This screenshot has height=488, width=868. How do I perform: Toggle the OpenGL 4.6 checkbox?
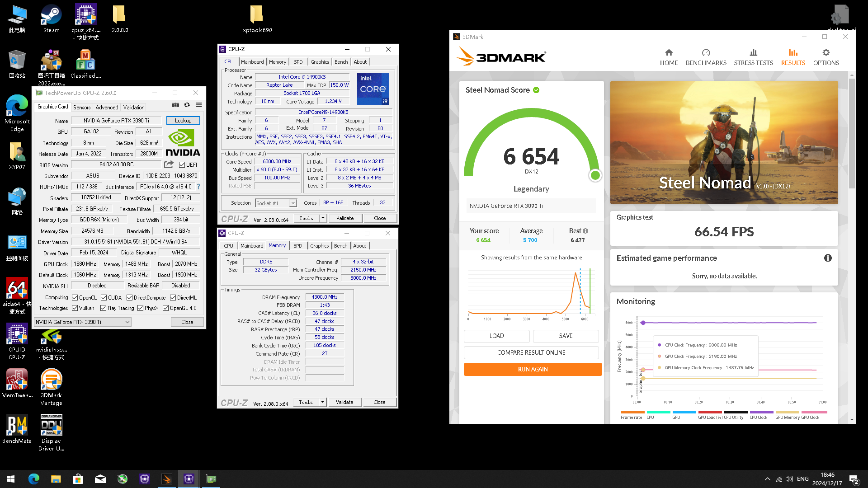coord(166,308)
